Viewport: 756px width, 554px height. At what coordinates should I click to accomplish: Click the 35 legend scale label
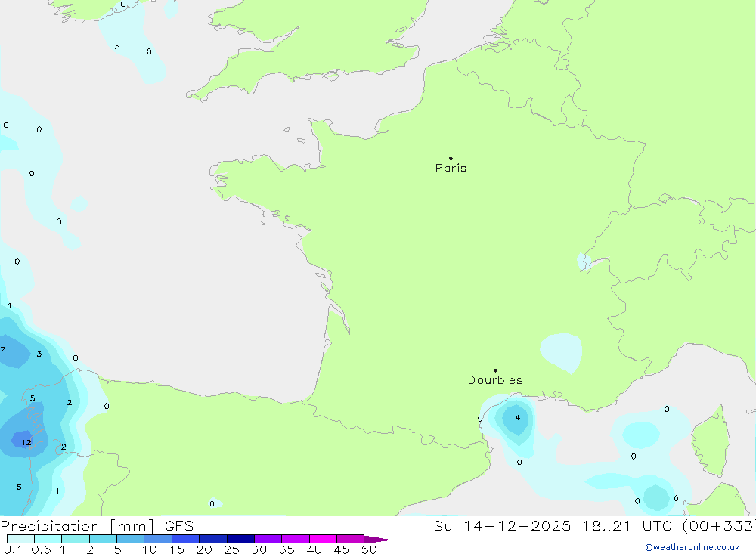(287, 549)
